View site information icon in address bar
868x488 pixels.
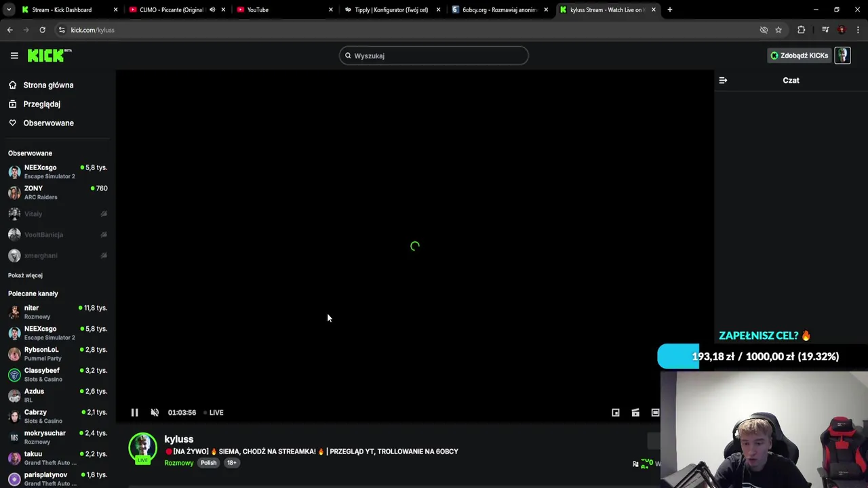point(61,30)
